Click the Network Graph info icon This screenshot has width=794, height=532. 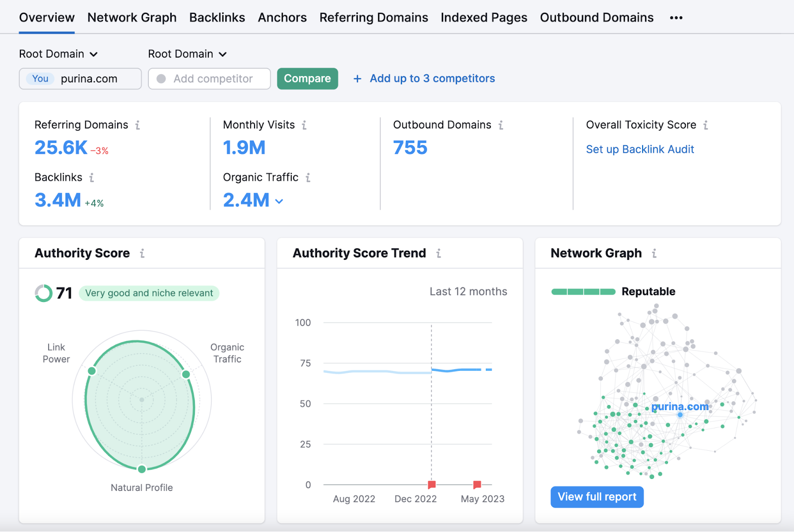point(654,253)
